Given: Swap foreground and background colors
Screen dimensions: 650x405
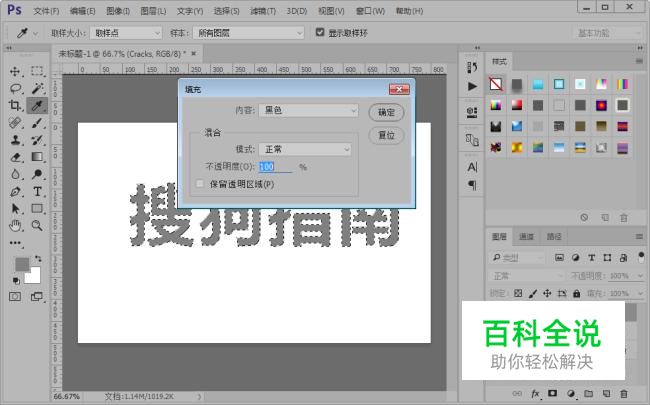Looking at the screenshot, I should 38,258.
